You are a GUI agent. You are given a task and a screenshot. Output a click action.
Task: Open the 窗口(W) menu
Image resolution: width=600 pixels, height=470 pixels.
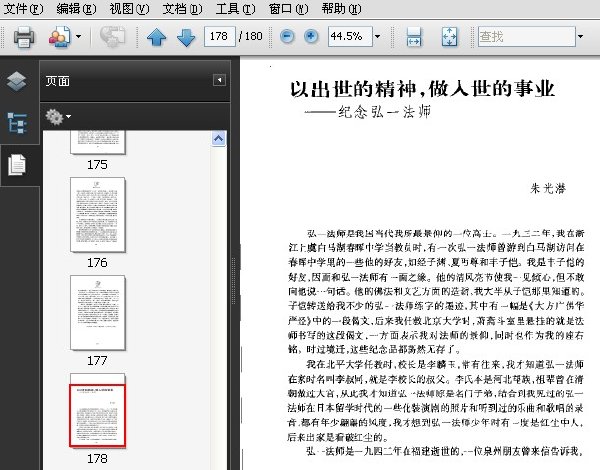[288, 8]
